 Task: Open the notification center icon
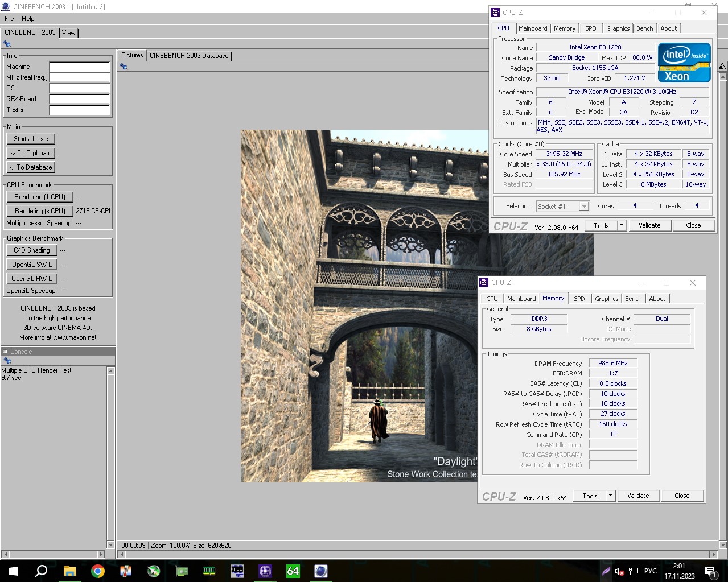coord(710,571)
